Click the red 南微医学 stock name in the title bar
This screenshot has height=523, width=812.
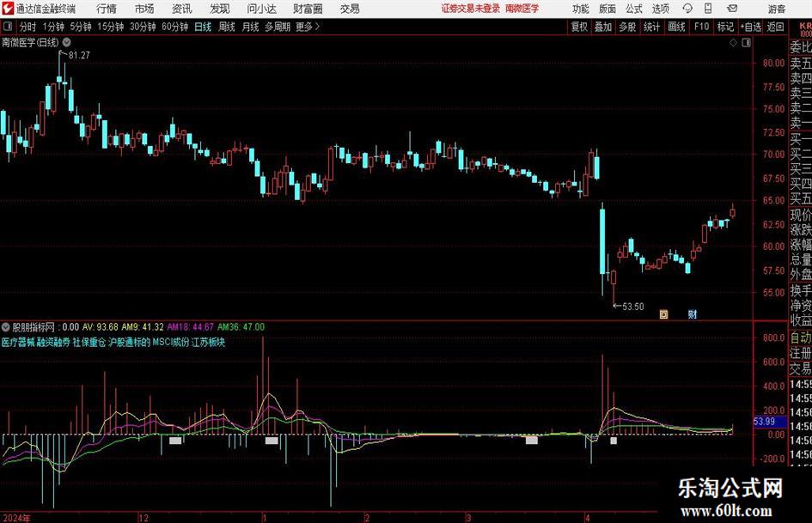(x=522, y=9)
